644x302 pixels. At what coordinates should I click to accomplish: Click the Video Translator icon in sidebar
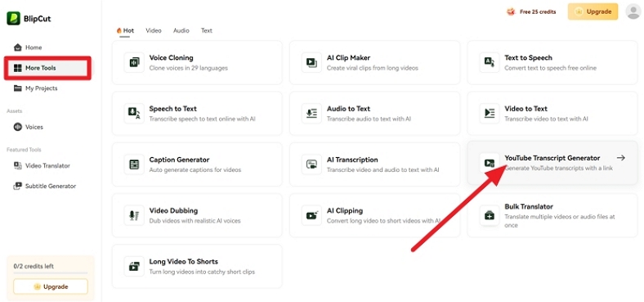click(18, 165)
